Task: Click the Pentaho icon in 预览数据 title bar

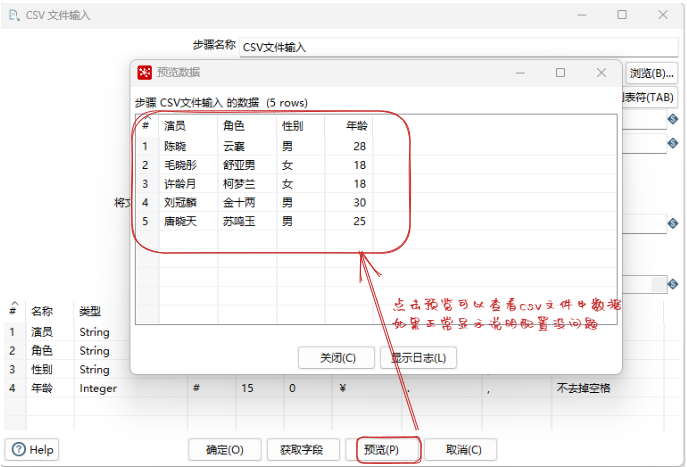Action: coord(145,72)
